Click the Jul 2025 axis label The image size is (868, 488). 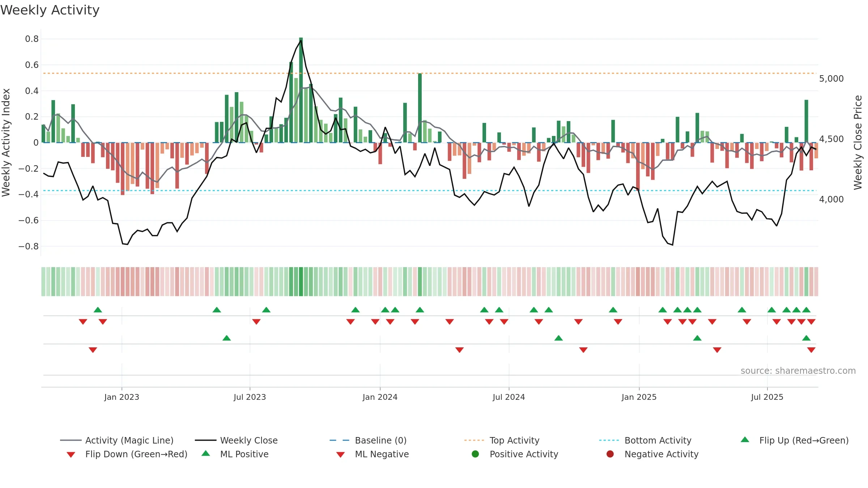click(x=767, y=397)
